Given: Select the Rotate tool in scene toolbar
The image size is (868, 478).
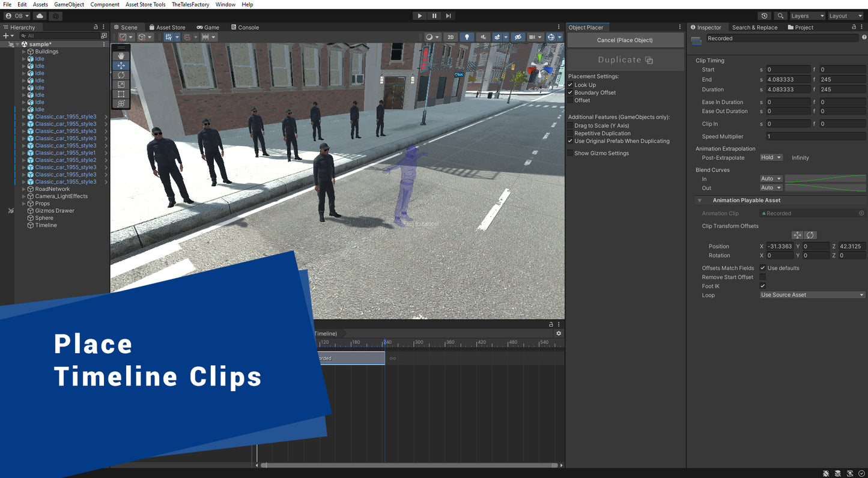Looking at the screenshot, I should [x=121, y=75].
